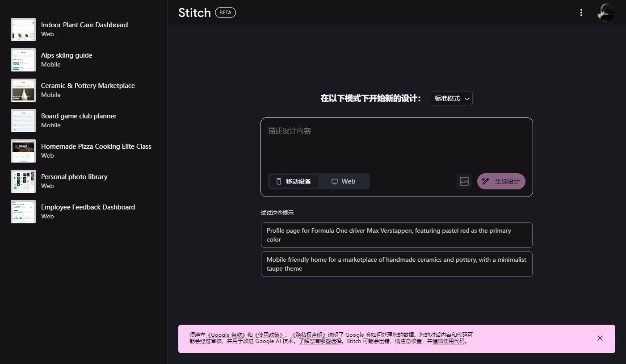Click the BETA badge
The height and width of the screenshot is (364, 626).
pos(225,13)
